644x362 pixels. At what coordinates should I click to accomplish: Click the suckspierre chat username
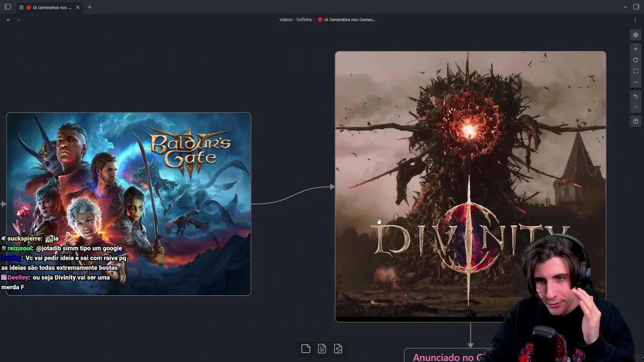24,238
